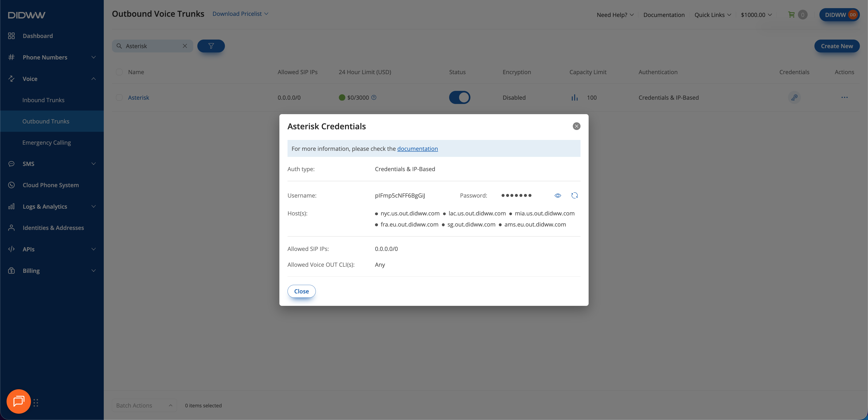Open the Need Help? dropdown
The width and height of the screenshot is (868, 420).
tap(615, 15)
